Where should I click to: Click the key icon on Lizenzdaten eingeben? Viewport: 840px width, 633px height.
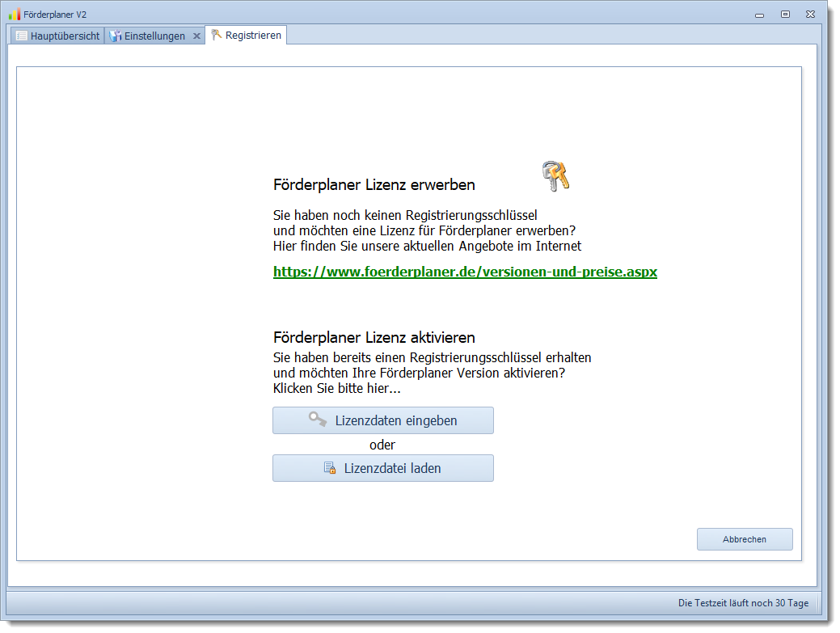(x=318, y=420)
